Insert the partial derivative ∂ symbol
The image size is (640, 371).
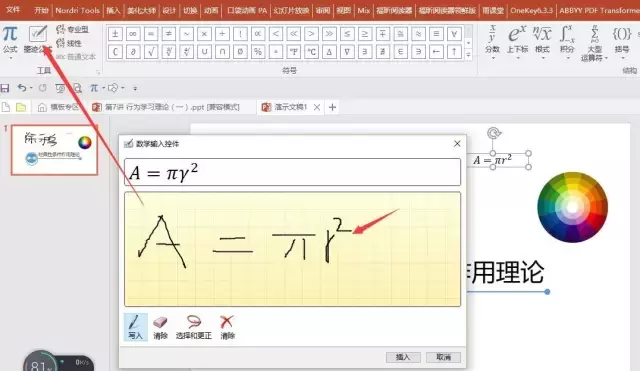(x=133, y=52)
